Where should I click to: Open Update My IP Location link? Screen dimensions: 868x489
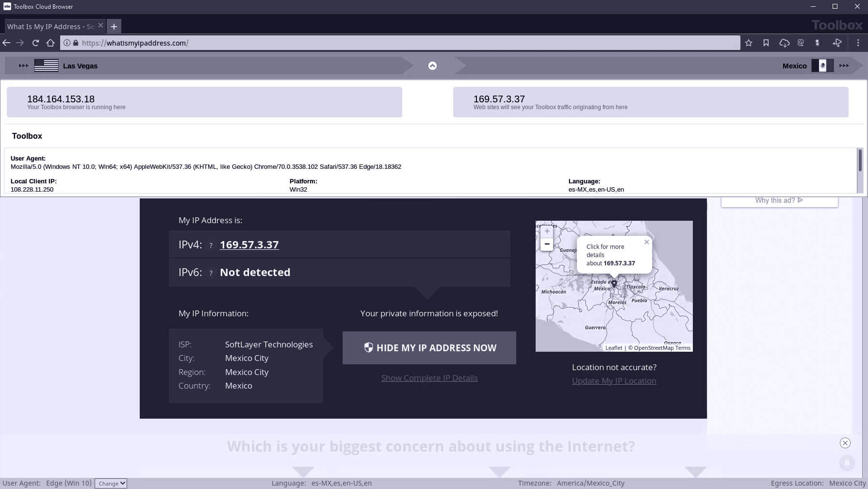(x=614, y=381)
